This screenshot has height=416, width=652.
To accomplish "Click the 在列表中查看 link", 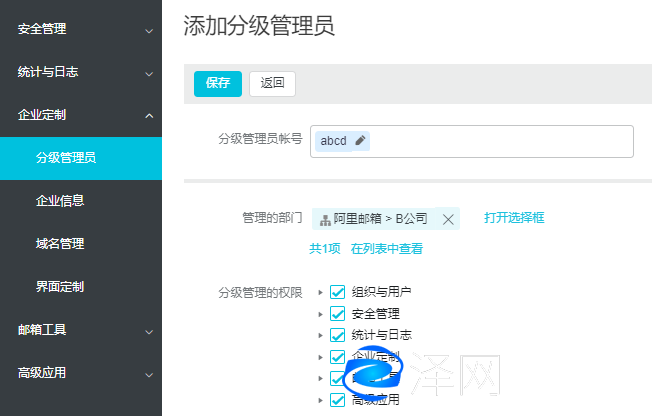I will 386,249.
